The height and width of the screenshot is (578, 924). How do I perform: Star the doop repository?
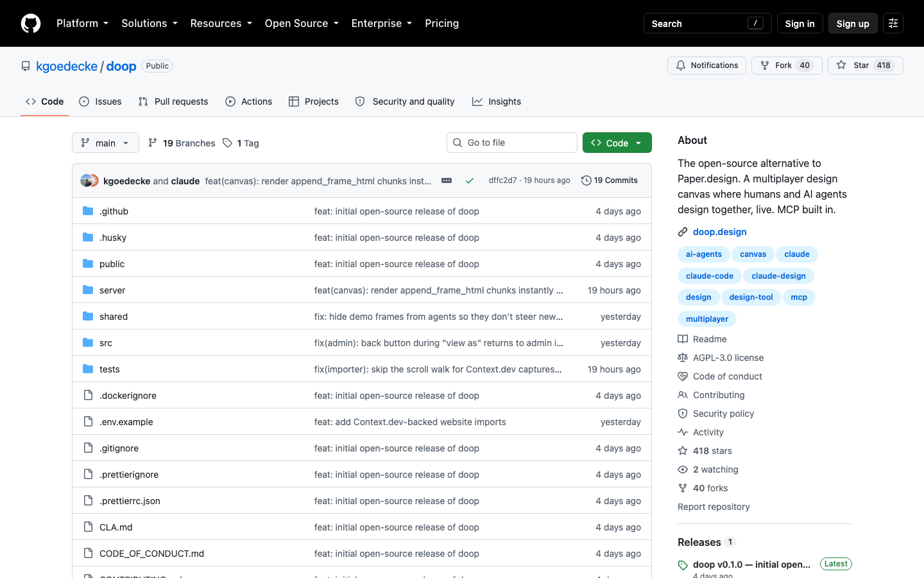(x=866, y=66)
